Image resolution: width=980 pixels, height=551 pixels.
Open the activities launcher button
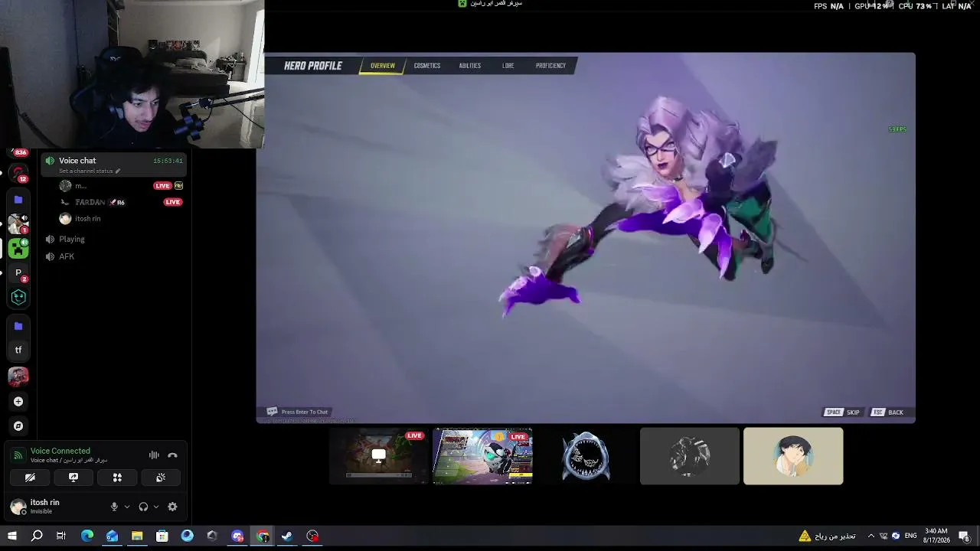pyautogui.click(x=117, y=478)
